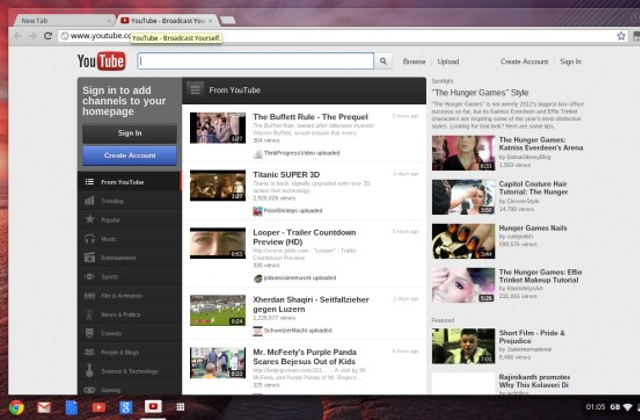
Task: Open Google Docs from the shelf
Action: pyautogui.click(x=71, y=407)
